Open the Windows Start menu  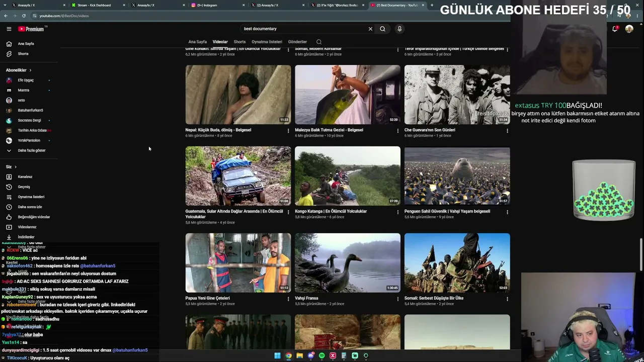click(x=277, y=355)
